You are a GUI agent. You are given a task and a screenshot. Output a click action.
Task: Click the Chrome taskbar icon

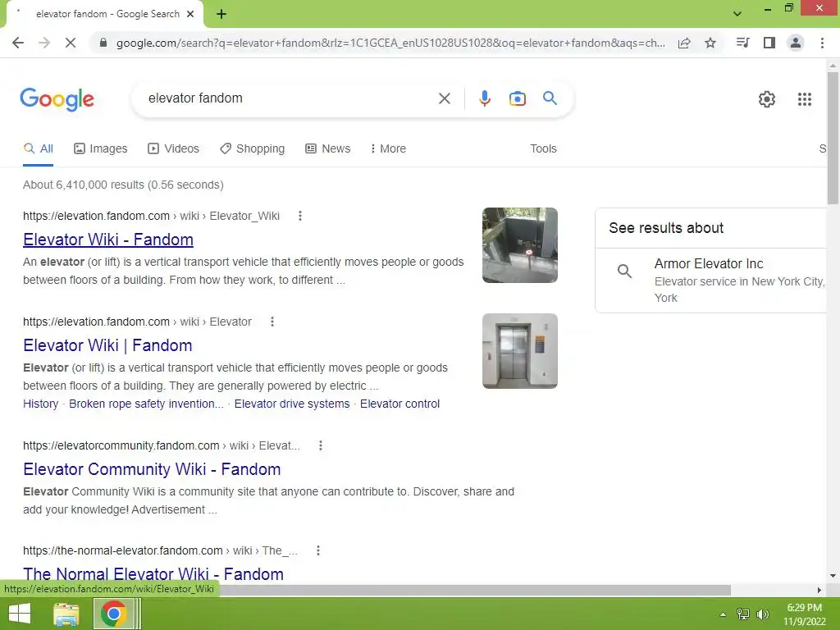(x=113, y=614)
